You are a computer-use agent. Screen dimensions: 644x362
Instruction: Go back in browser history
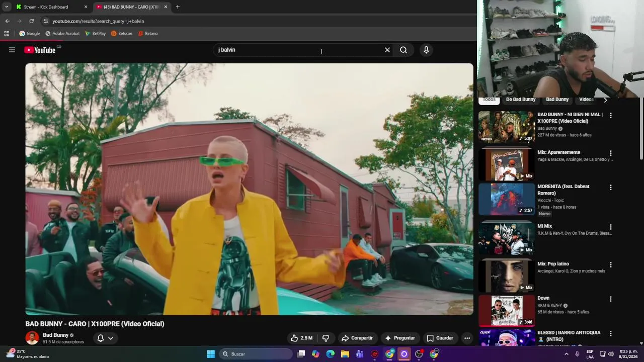(x=7, y=21)
